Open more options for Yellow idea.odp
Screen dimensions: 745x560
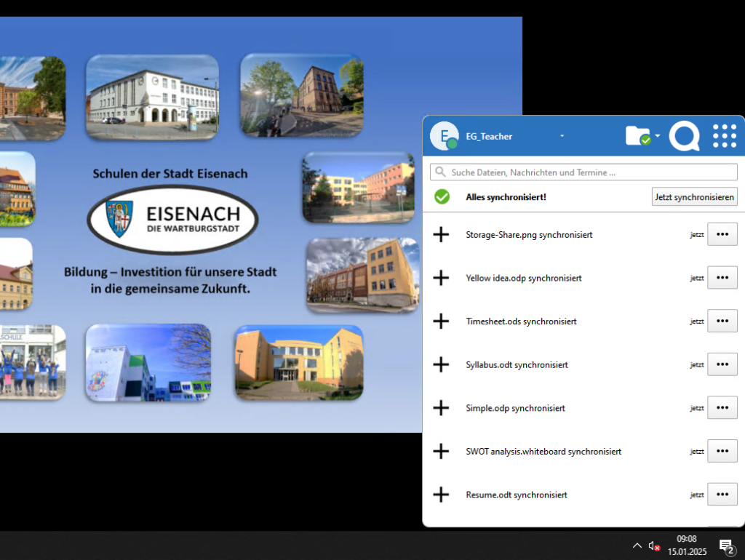722,277
